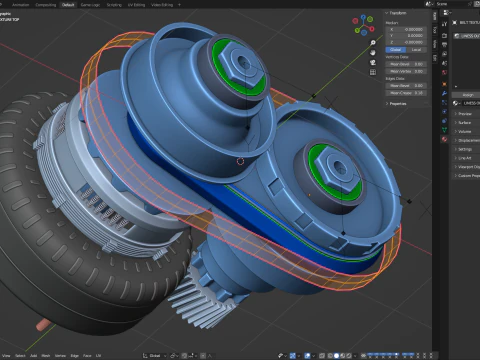Switch perspective/orthographic with the grid icon
Screen dimensions: 480x360
tap(373, 72)
